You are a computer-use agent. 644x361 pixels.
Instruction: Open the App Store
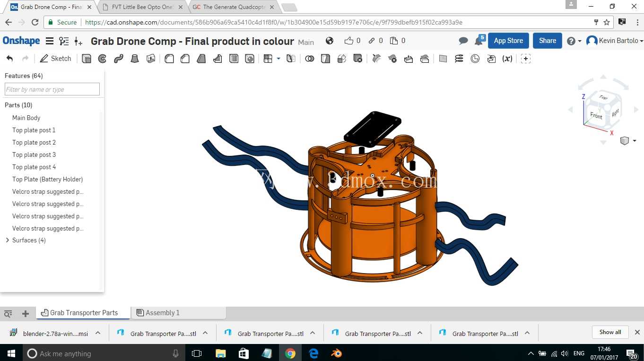[x=508, y=41]
